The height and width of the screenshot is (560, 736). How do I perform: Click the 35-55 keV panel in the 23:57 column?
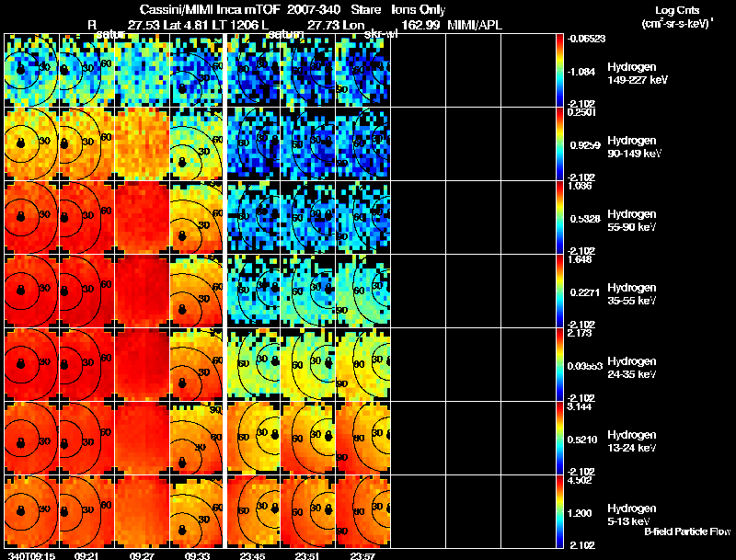(x=363, y=291)
